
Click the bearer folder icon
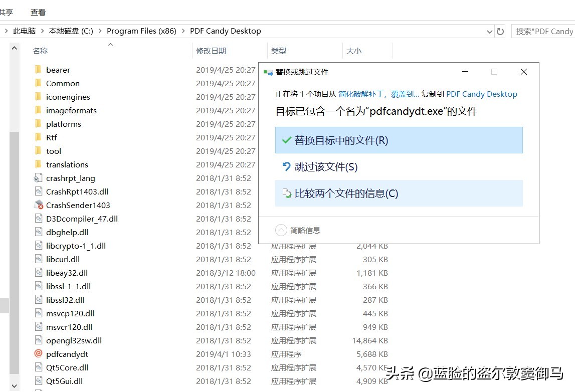pos(38,70)
